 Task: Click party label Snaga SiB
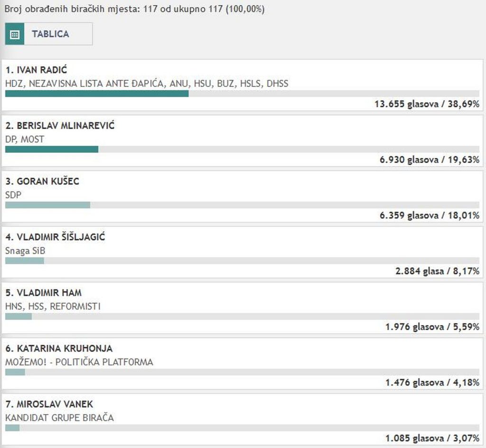[x=25, y=251]
